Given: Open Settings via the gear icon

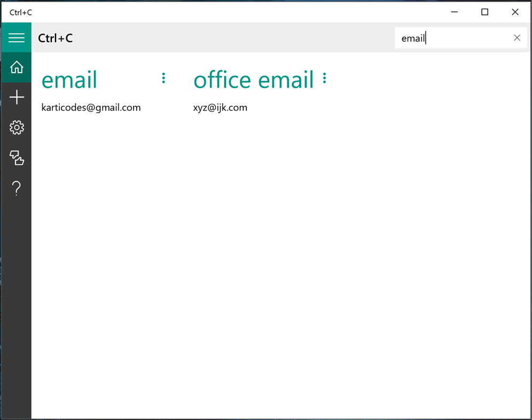Looking at the screenshot, I should (x=16, y=128).
